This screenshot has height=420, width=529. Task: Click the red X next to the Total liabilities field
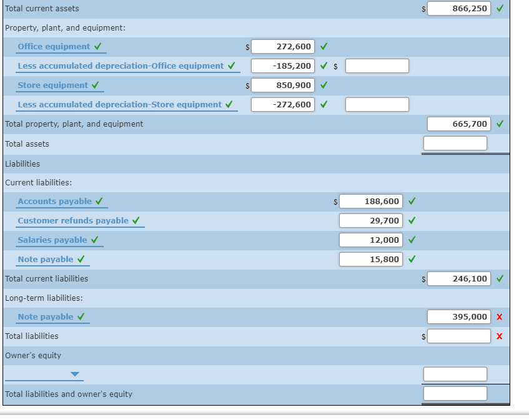tap(499, 336)
